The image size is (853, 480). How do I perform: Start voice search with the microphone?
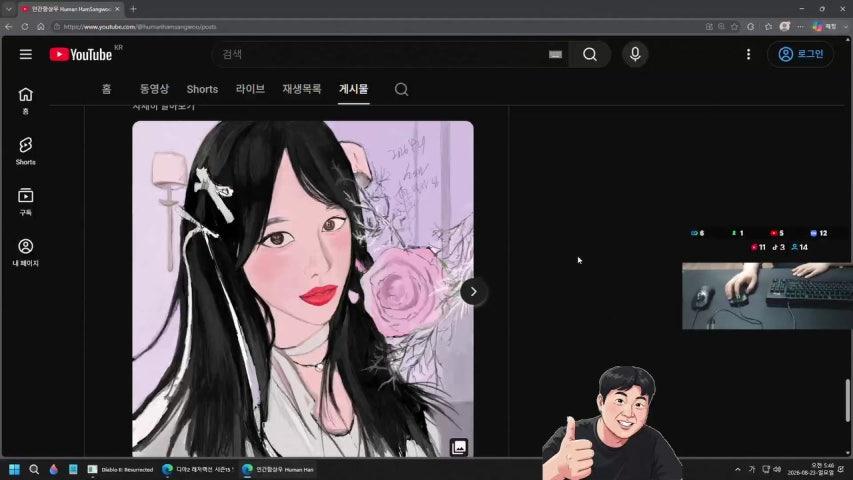[635, 54]
